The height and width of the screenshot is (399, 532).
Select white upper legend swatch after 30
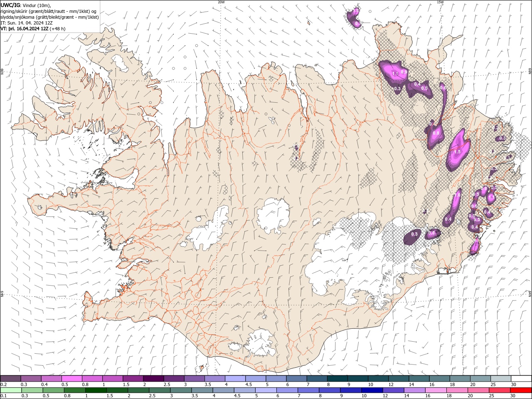[x=521, y=379]
